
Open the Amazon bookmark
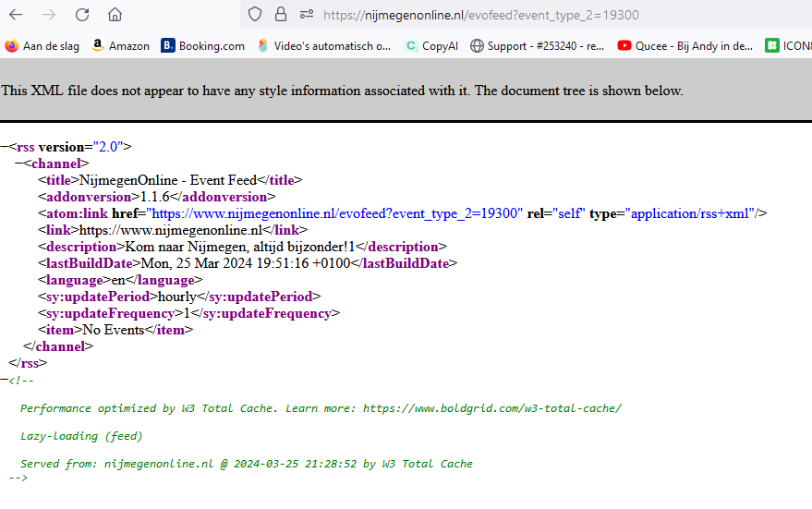[x=120, y=46]
